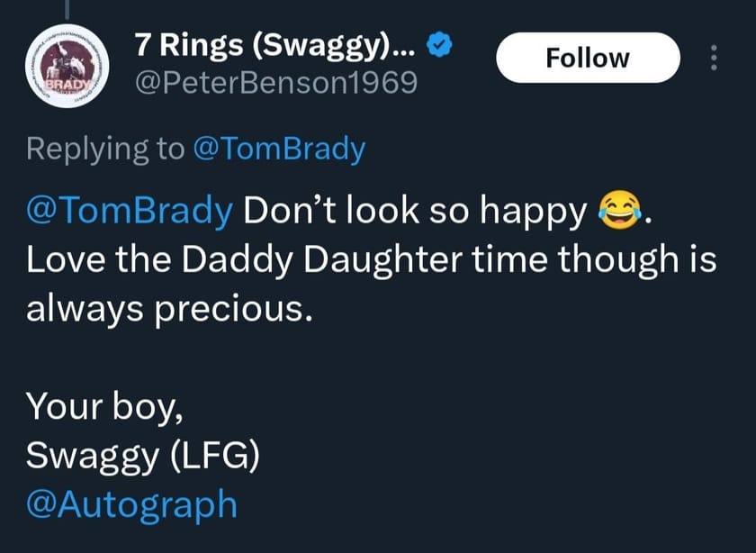Open the @PeterBenson1969 handle

(x=274, y=83)
